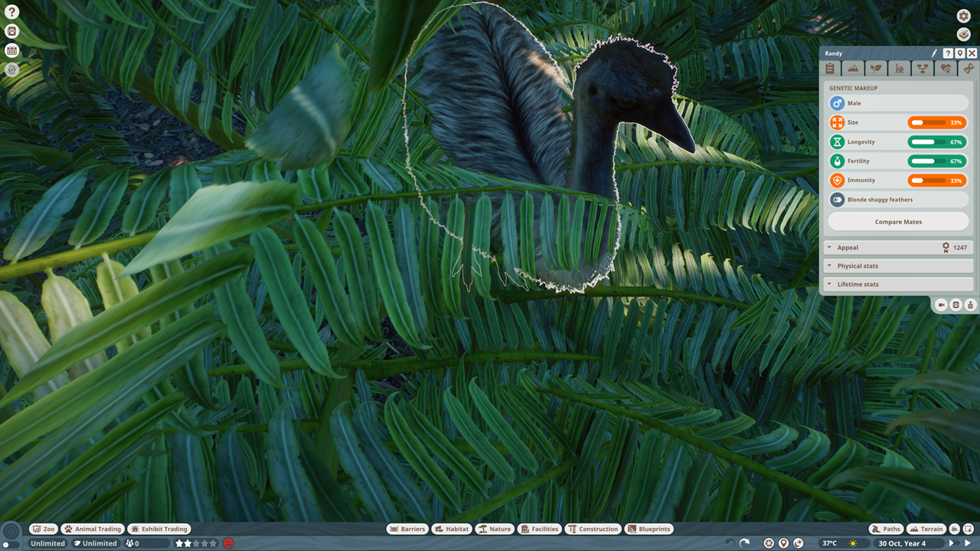Screen dimensions: 980x551
Task: Open the settings gear at top-right
Action: coord(964,16)
